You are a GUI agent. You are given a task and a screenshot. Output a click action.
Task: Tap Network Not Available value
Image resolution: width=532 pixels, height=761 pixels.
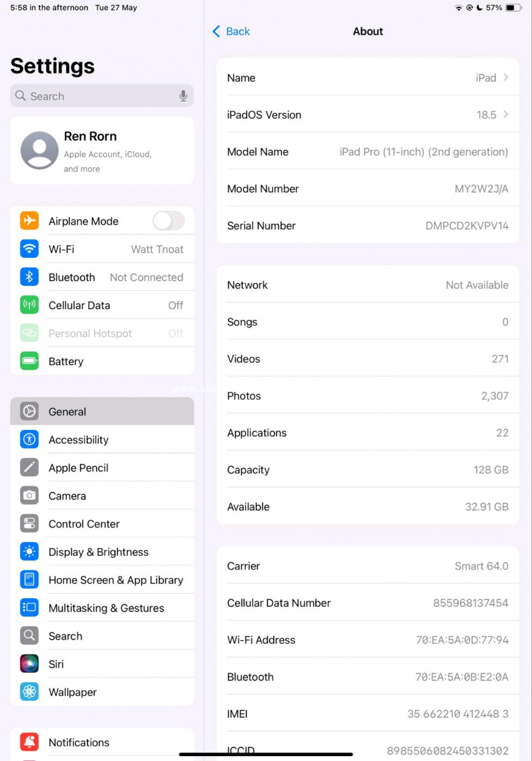(x=477, y=285)
